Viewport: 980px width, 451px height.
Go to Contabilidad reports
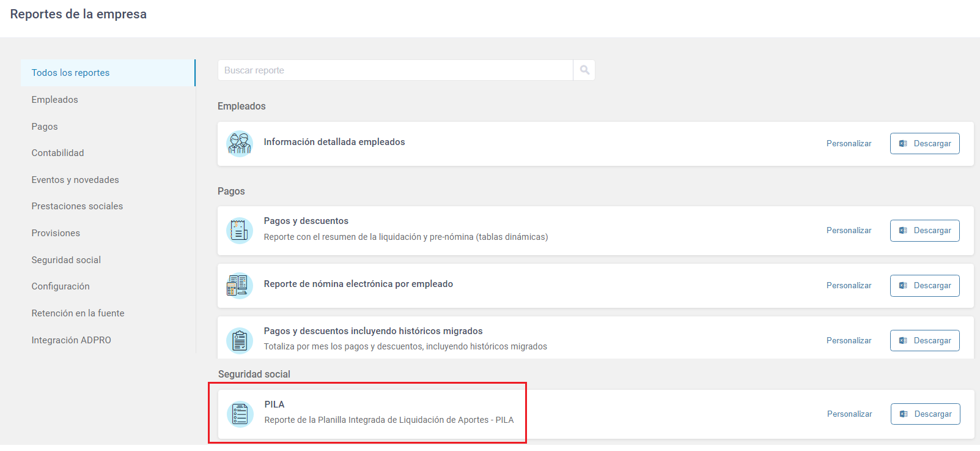(x=58, y=153)
